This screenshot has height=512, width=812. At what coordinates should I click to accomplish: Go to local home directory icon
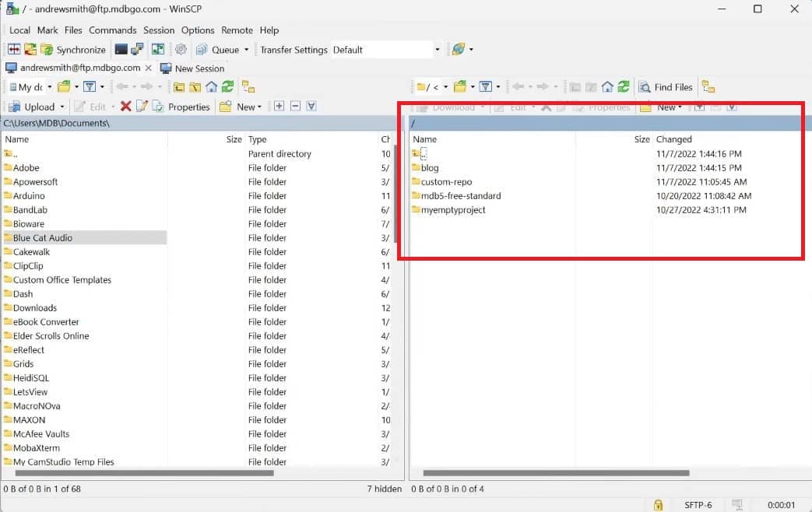click(x=211, y=87)
